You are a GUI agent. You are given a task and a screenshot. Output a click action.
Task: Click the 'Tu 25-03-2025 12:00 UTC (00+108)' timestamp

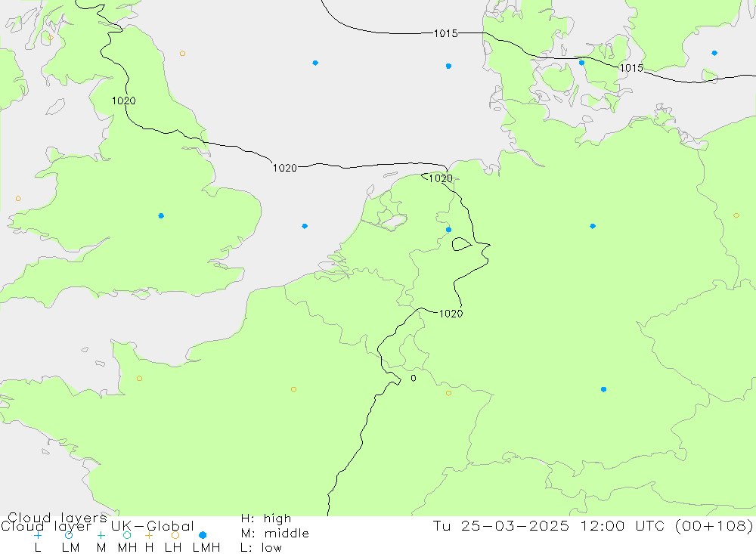(593, 525)
